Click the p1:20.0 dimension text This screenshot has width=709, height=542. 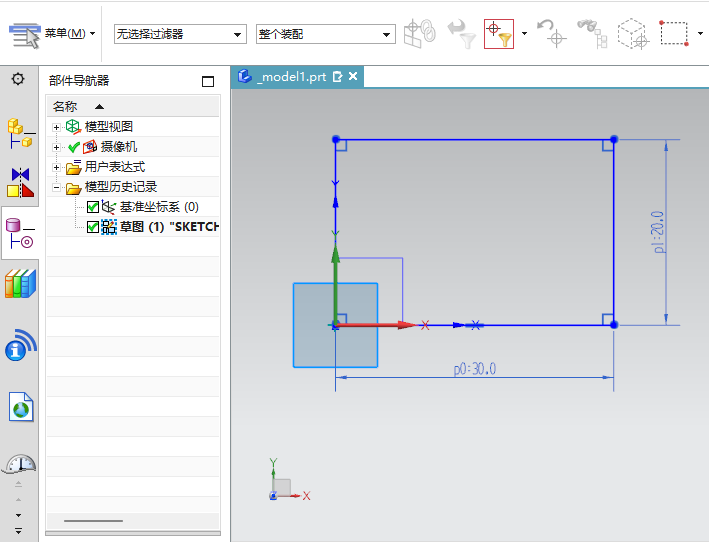(659, 232)
